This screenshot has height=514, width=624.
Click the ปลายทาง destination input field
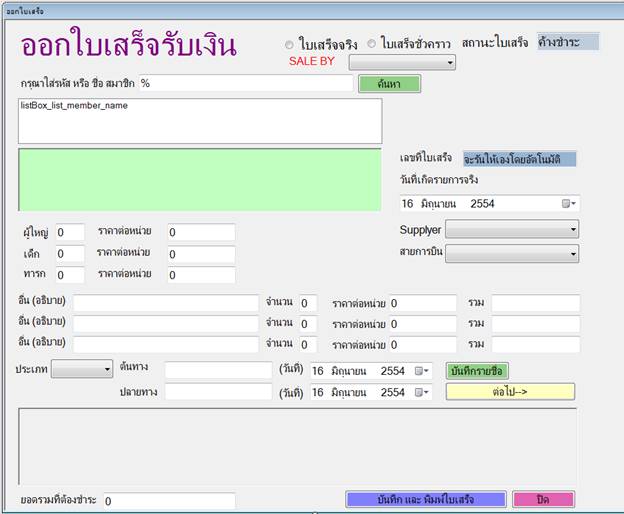pos(218,392)
